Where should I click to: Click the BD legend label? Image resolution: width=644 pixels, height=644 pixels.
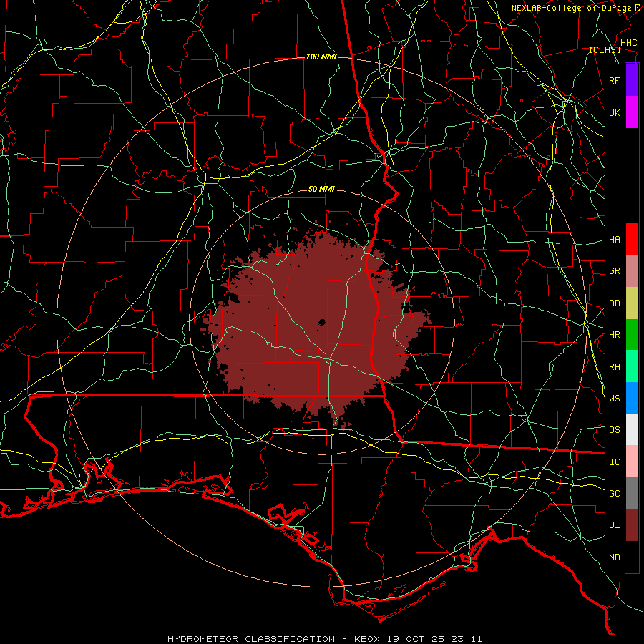point(615,303)
